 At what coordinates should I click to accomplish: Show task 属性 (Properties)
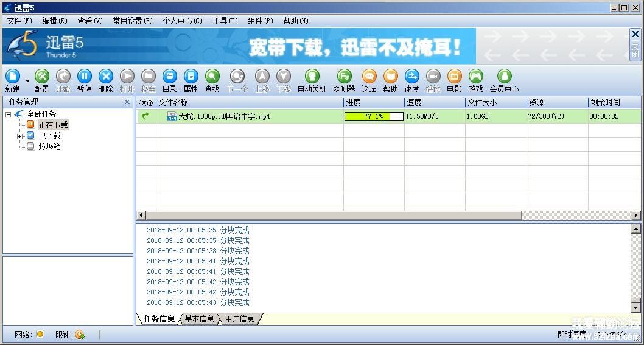191,77
